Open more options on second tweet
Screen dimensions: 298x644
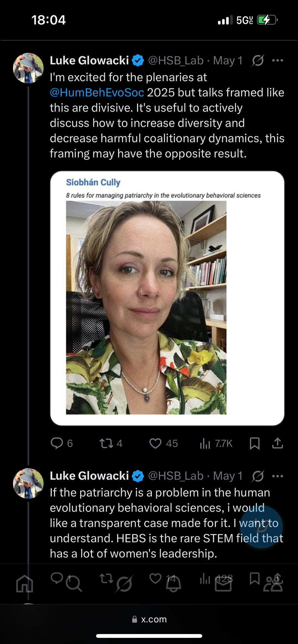(277, 476)
